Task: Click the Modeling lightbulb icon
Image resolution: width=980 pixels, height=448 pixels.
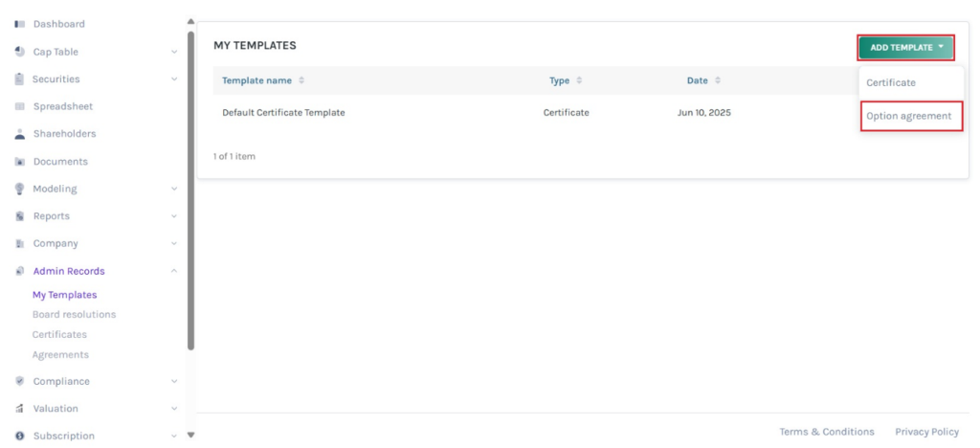Action: (x=19, y=189)
